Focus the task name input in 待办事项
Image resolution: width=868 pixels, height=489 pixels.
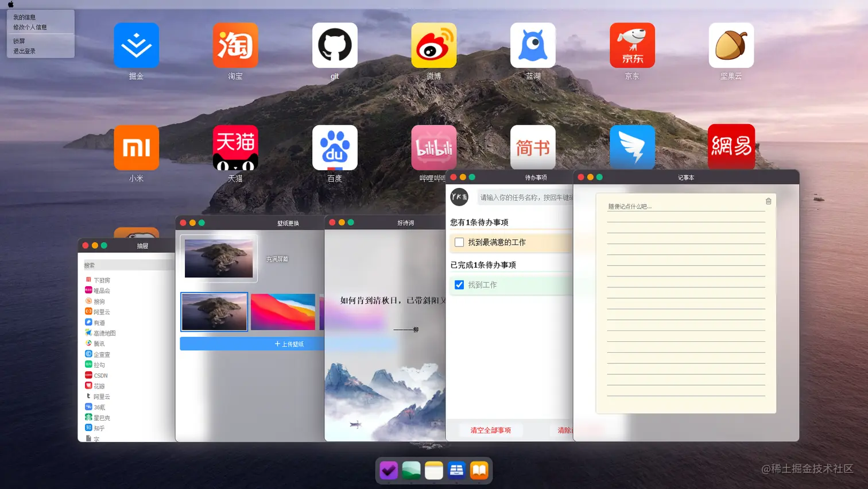(525, 197)
